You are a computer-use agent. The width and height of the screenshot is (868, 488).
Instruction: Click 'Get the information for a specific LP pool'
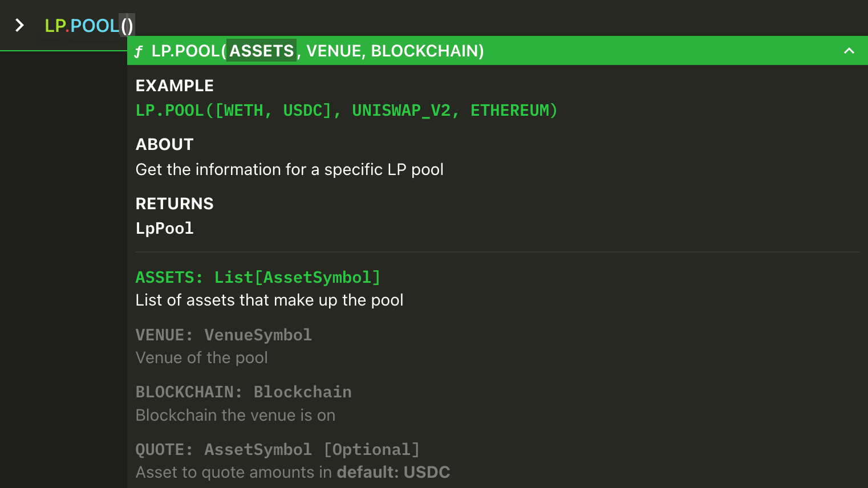[290, 169]
